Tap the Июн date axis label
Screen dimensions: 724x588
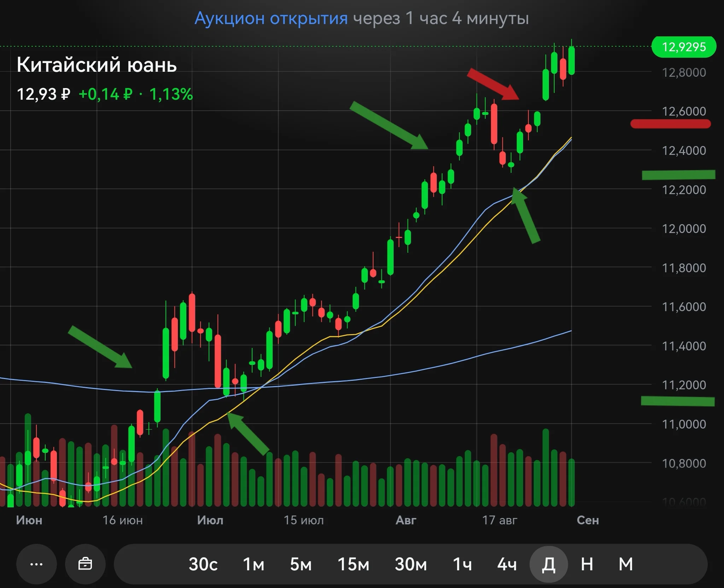[29, 520]
